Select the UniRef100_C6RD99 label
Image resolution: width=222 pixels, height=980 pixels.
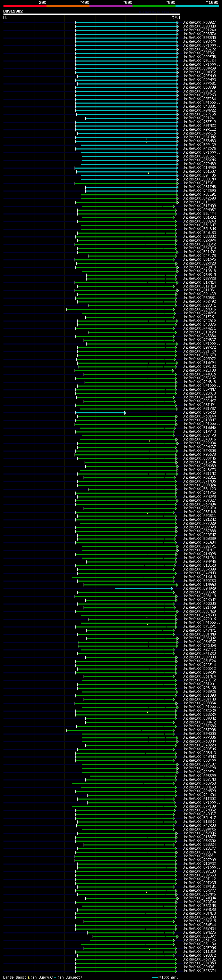point(199,569)
